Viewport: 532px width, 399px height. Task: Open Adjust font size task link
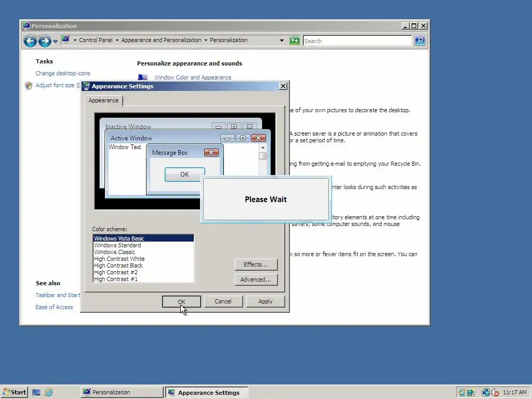(57, 85)
